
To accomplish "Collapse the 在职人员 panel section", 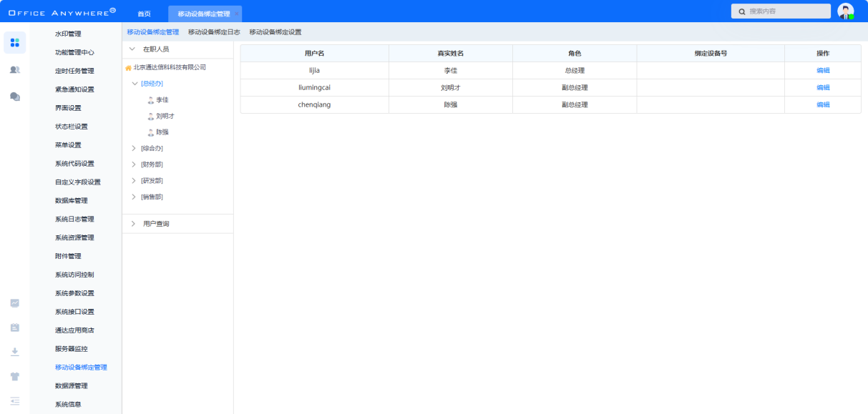I will (x=132, y=49).
